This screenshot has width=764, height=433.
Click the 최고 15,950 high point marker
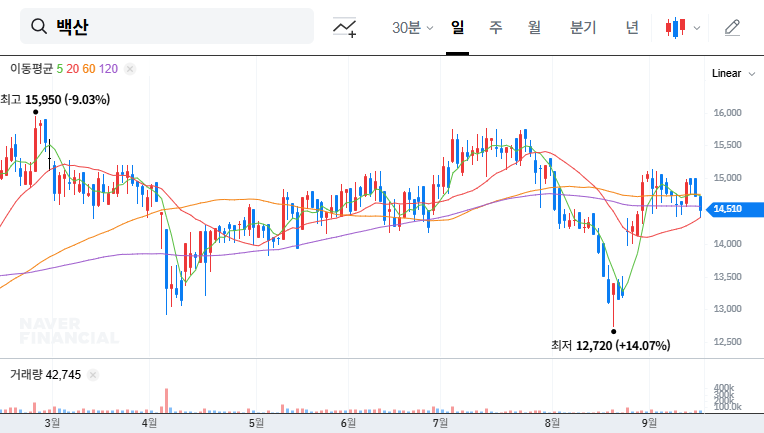tap(36, 111)
